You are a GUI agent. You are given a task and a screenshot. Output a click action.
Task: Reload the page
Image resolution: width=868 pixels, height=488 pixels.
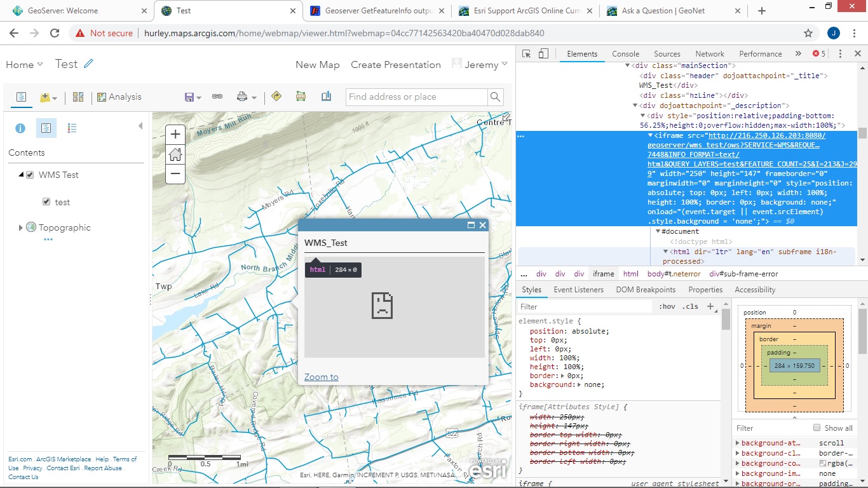pos(55,33)
